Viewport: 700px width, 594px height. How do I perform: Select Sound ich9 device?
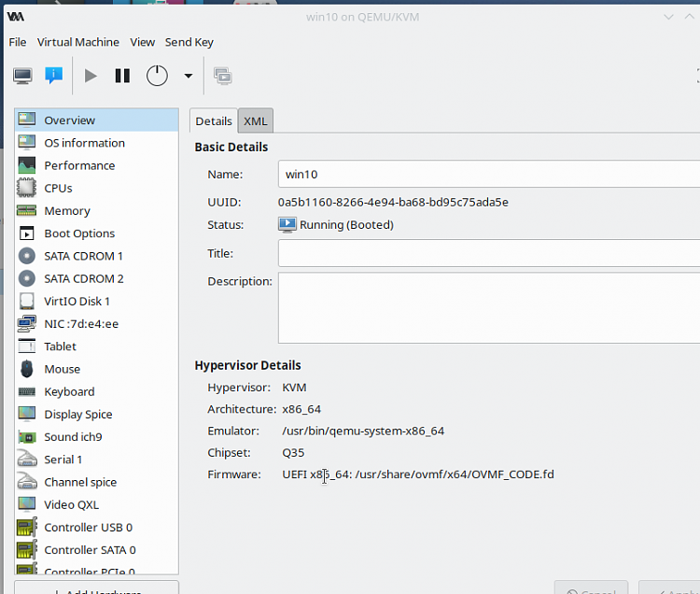pyautogui.click(x=96, y=437)
